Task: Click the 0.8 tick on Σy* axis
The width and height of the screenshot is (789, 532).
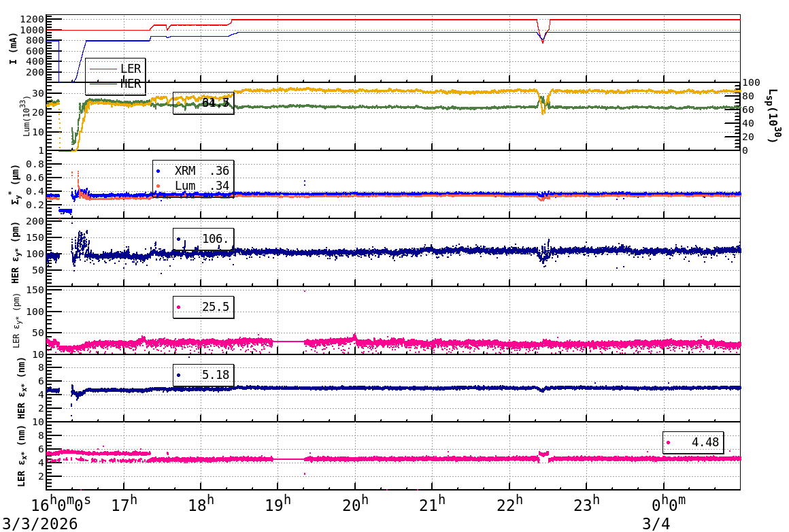Action: (x=36, y=164)
